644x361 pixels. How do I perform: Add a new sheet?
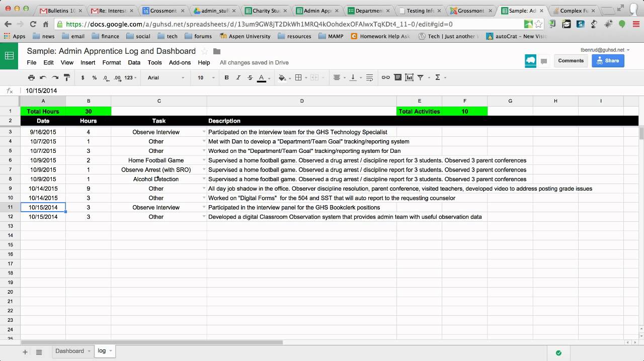pos(25,352)
